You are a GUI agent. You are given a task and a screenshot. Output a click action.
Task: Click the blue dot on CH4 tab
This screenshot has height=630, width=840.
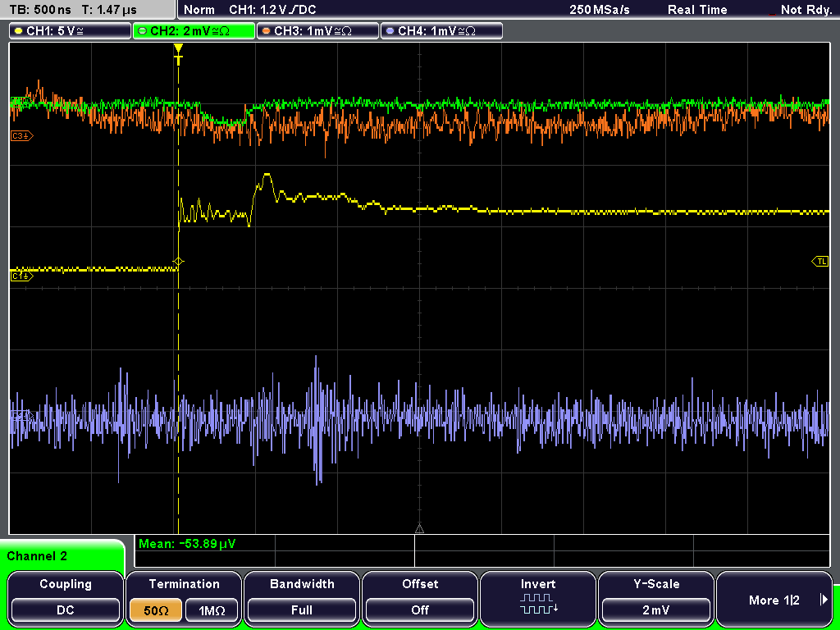(390, 31)
